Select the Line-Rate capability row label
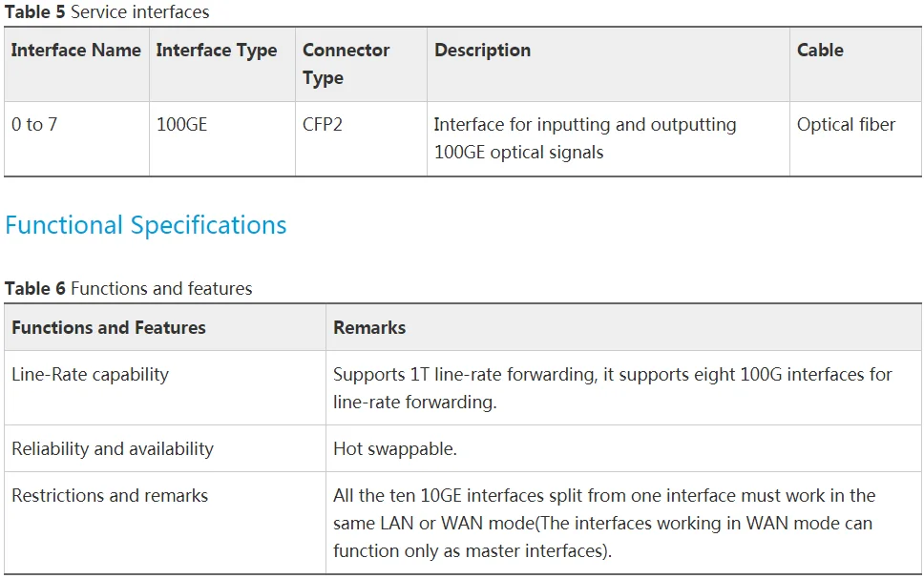The image size is (924, 579). click(90, 375)
